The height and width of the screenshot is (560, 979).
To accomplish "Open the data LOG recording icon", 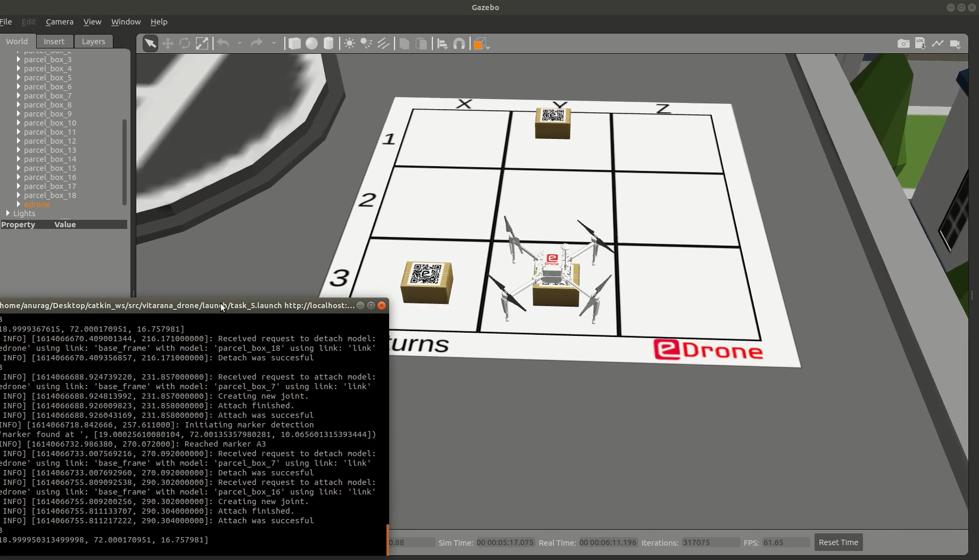I will tap(920, 44).
